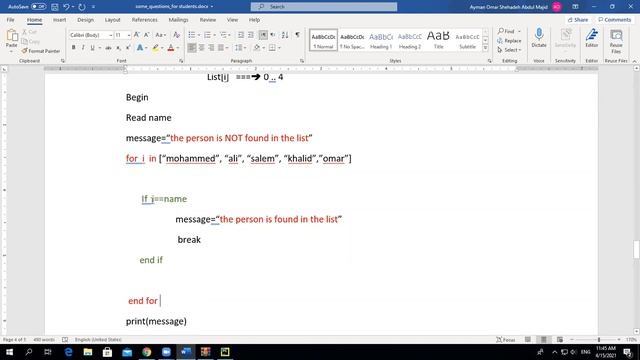
Task: Activate the Format Painter tool
Action: [41, 51]
